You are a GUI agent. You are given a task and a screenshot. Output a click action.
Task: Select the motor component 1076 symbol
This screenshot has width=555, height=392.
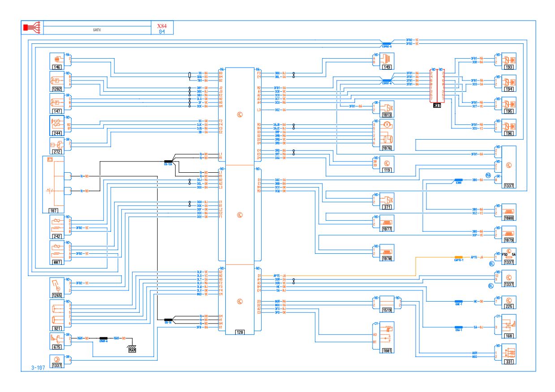coord(386,134)
